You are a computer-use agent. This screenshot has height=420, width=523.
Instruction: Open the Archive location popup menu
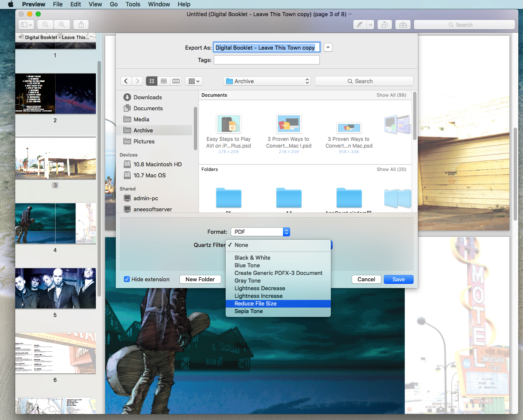tap(267, 81)
